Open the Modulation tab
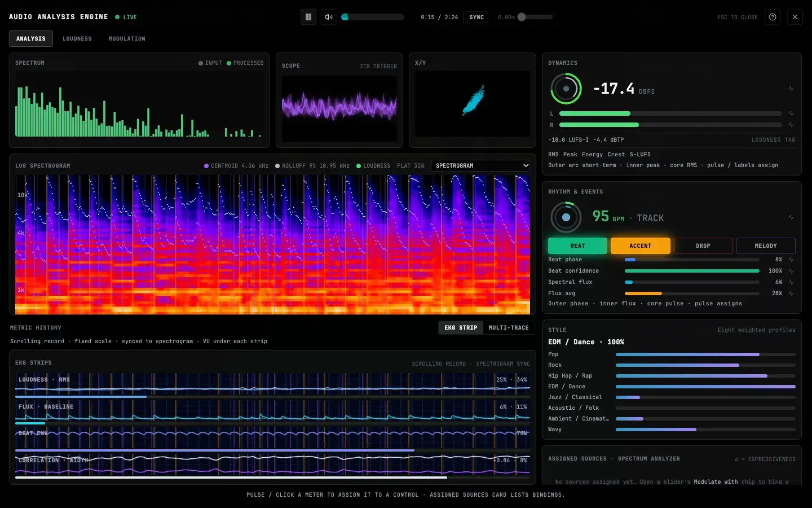This screenshot has width=812, height=508. coord(127,38)
